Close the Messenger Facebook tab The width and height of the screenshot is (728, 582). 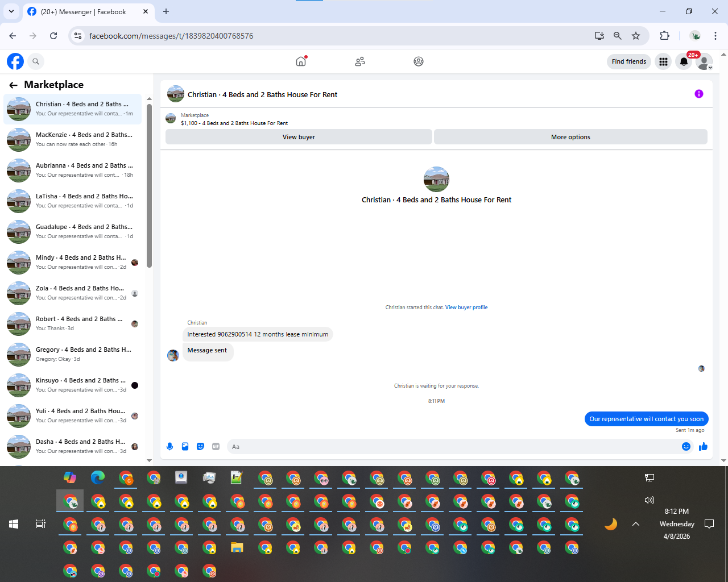(146, 11)
